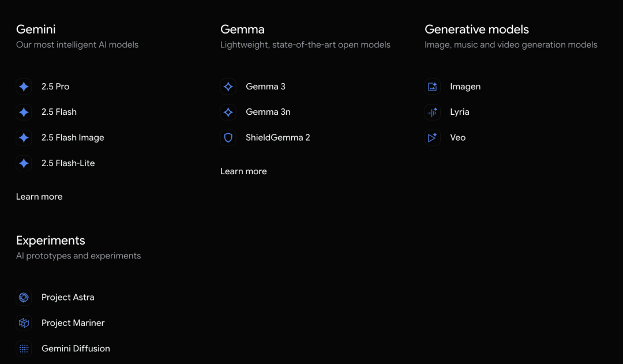Click the sparkle icon beside 2.5 Pro
The height and width of the screenshot is (364, 623).
click(24, 87)
